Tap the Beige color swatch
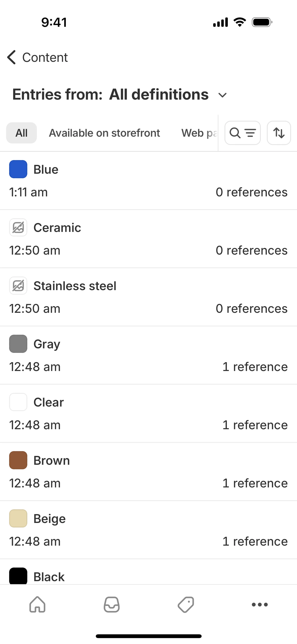 coord(18,519)
